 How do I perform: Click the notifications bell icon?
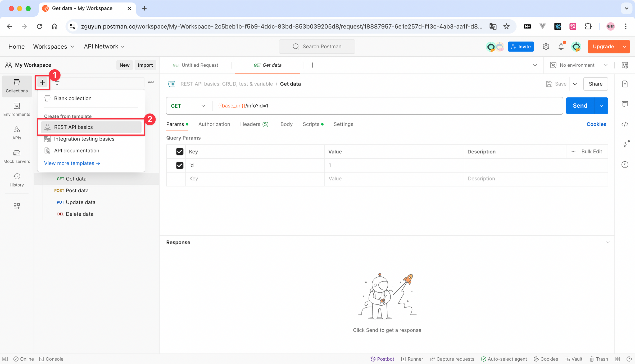click(561, 47)
